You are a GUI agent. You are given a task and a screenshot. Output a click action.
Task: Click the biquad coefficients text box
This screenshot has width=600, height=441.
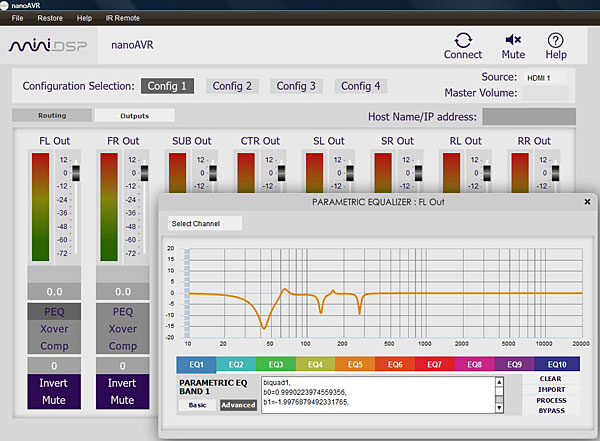click(x=378, y=395)
